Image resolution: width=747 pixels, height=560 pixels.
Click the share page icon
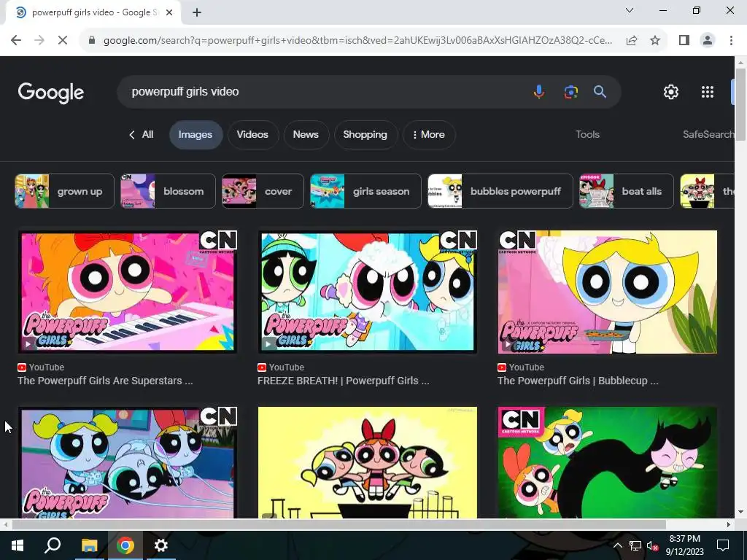[x=632, y=41]
